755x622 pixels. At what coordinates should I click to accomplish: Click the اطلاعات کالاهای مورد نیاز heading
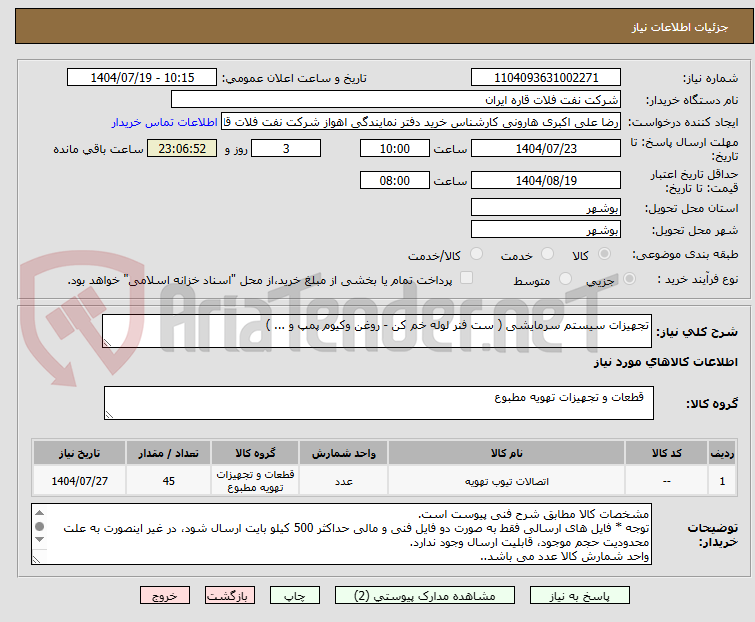point(665,362)
